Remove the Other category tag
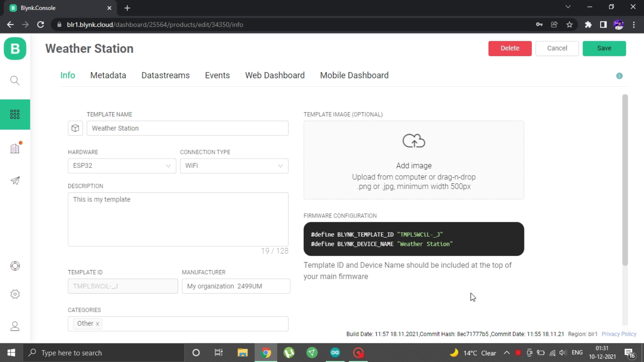Image resolution: width=644 pixels, height=362 pixels. (x=98, y=324)
